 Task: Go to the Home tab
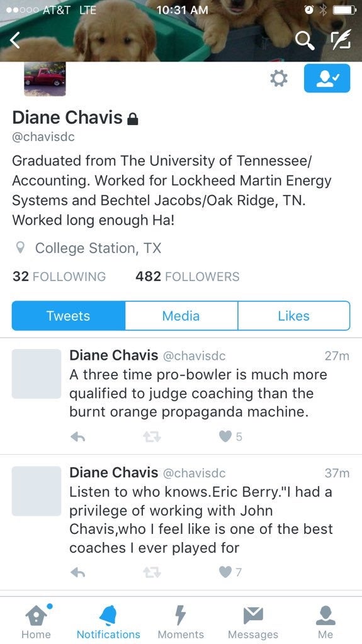coord(37,621)
